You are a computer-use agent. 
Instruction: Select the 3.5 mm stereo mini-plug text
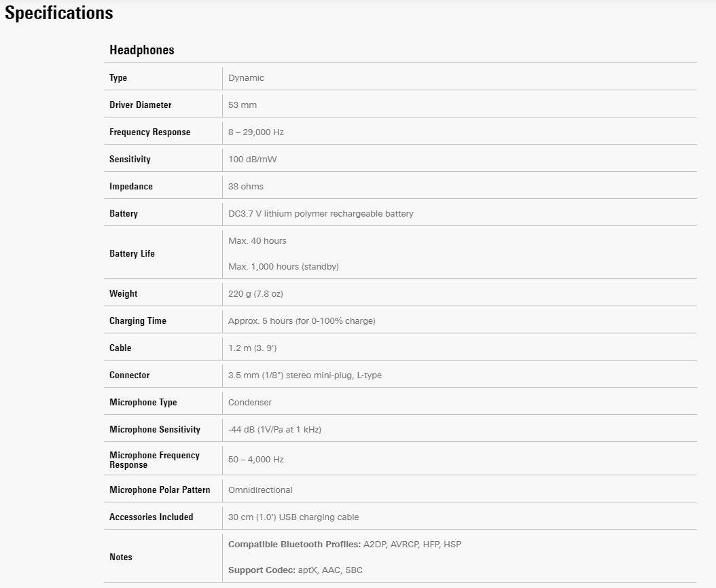click(305, 375)
